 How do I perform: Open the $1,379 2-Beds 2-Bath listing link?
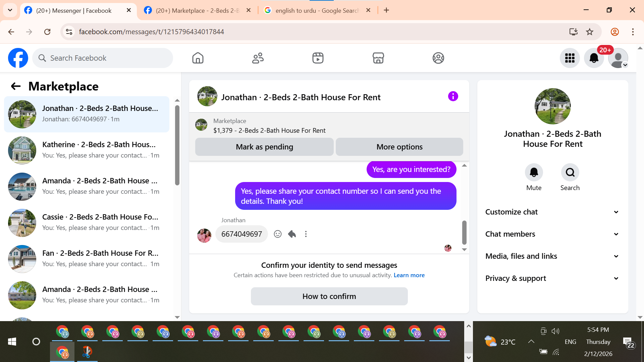269,130
